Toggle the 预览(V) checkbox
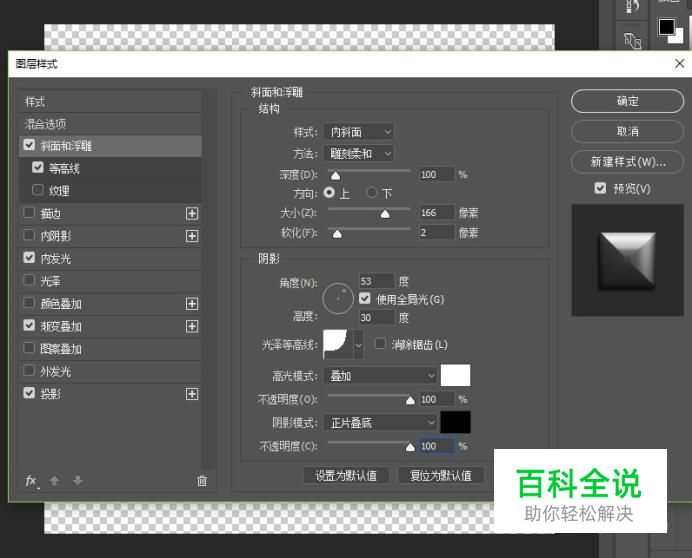This screenshot has height=558, width=692. [x=600, y=189]
